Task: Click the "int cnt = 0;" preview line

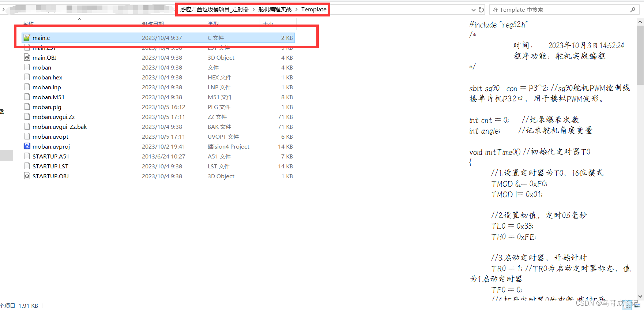Action: tap(489, 120)
